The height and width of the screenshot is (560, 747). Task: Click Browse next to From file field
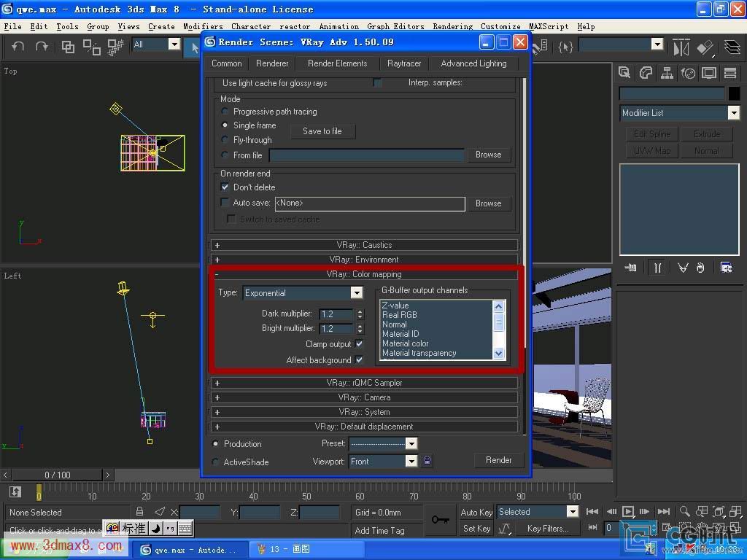pyautogui.click(x=488, y=155)
